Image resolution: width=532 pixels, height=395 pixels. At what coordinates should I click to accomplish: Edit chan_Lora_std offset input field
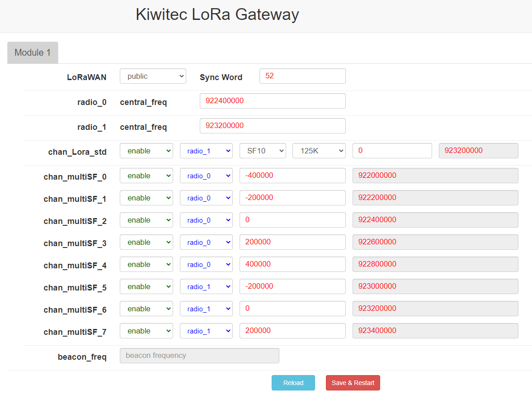click(392, 151)
